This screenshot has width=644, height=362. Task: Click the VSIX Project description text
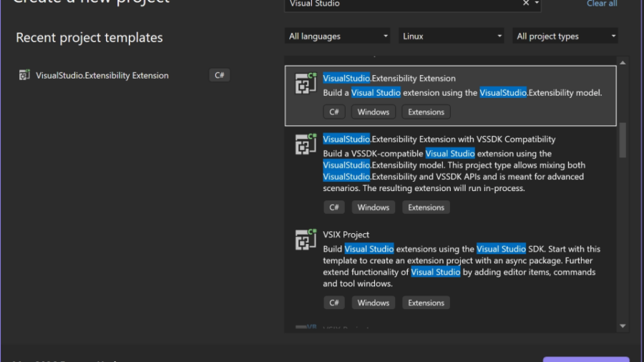[x=462, y=266]
